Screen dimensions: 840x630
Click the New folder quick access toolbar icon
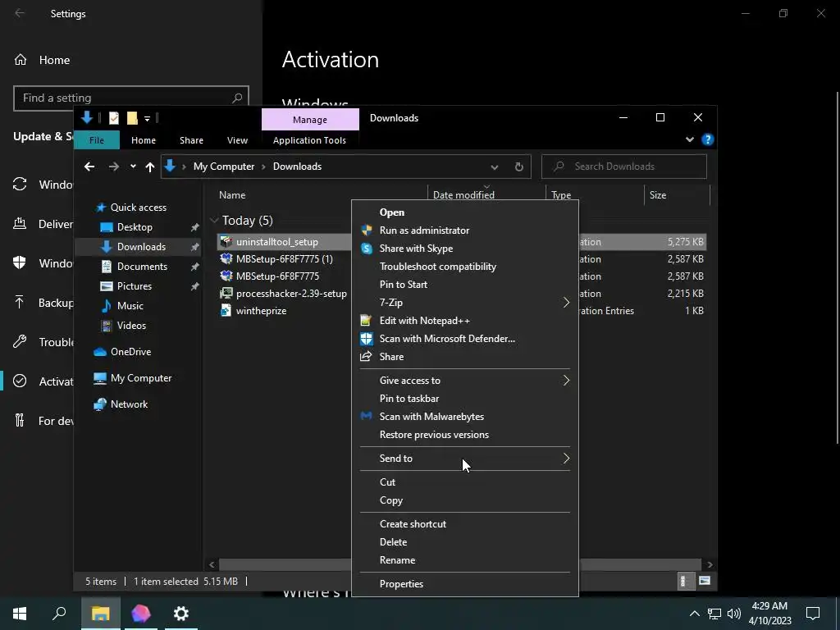point(132,118)
